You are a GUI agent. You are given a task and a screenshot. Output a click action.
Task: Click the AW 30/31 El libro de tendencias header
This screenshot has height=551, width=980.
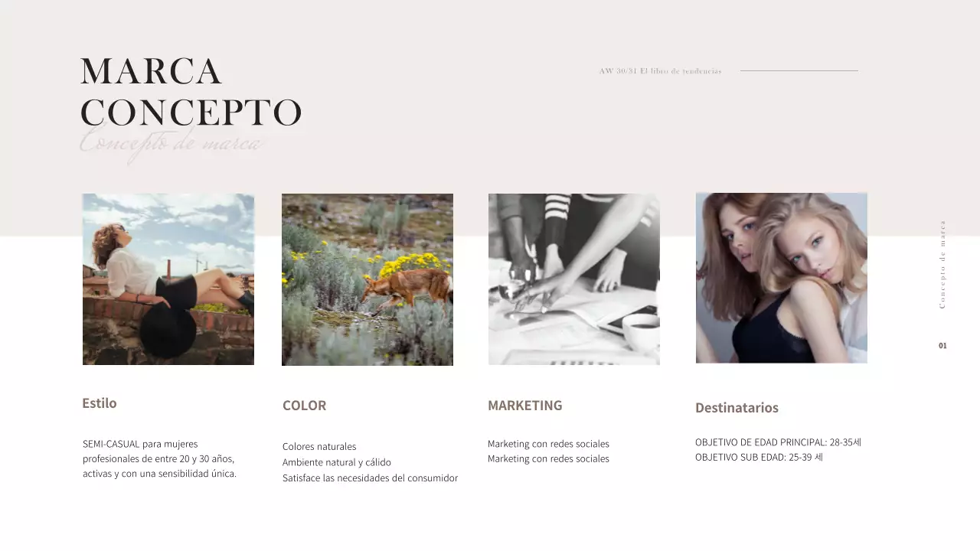660,71
